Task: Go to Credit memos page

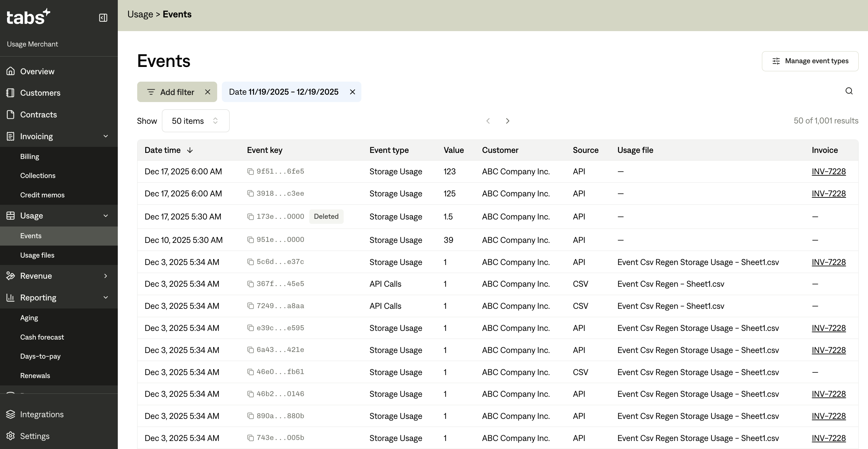Action: coord(42,195)
